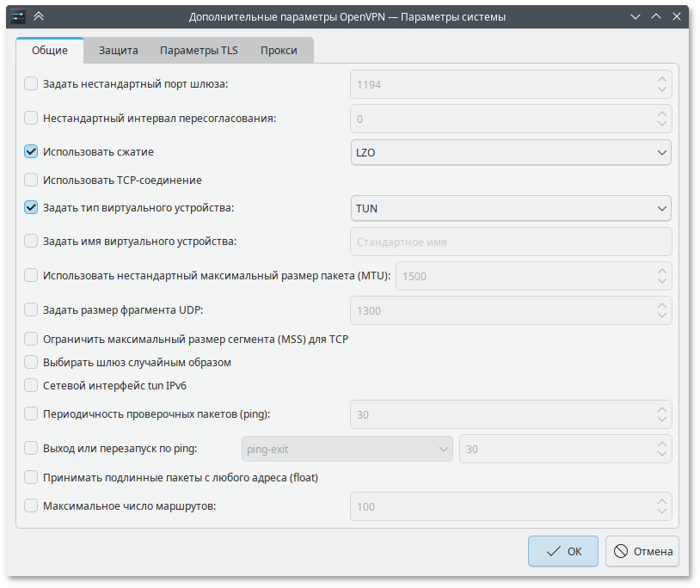Open the LZO compression dropdown
The image size is (700, 588).
tap(511, 152)
